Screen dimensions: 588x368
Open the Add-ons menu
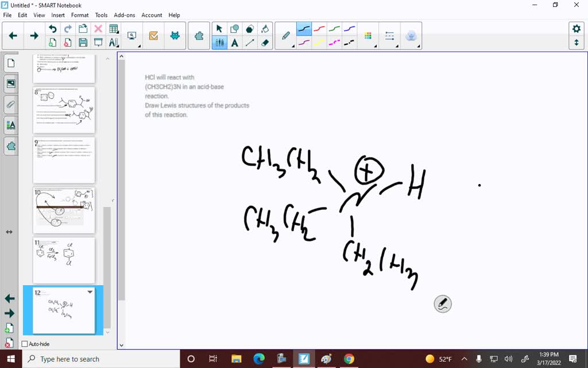[125, 15]
